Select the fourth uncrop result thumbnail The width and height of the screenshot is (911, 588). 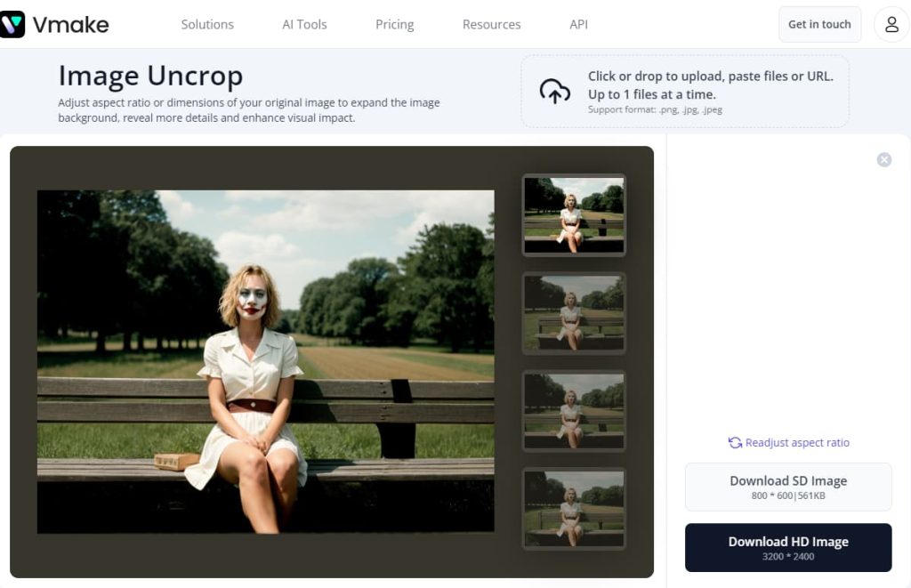[574, 509]
